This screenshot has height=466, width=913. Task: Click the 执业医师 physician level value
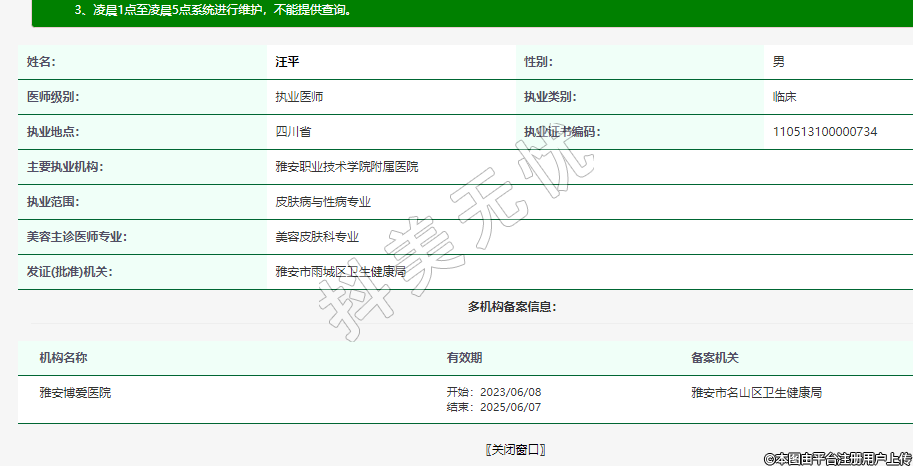click(299, 97)
